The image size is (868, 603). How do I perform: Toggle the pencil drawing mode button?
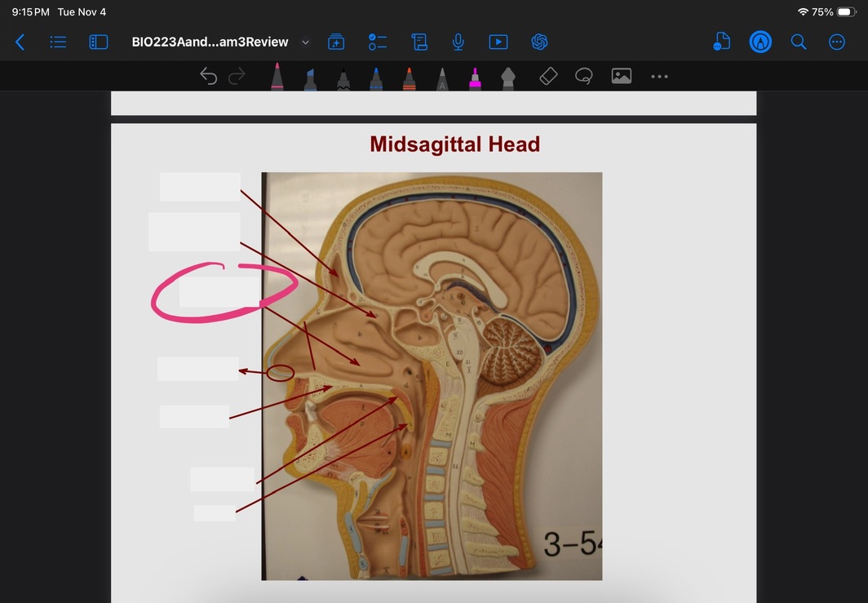tap(760, 42)
